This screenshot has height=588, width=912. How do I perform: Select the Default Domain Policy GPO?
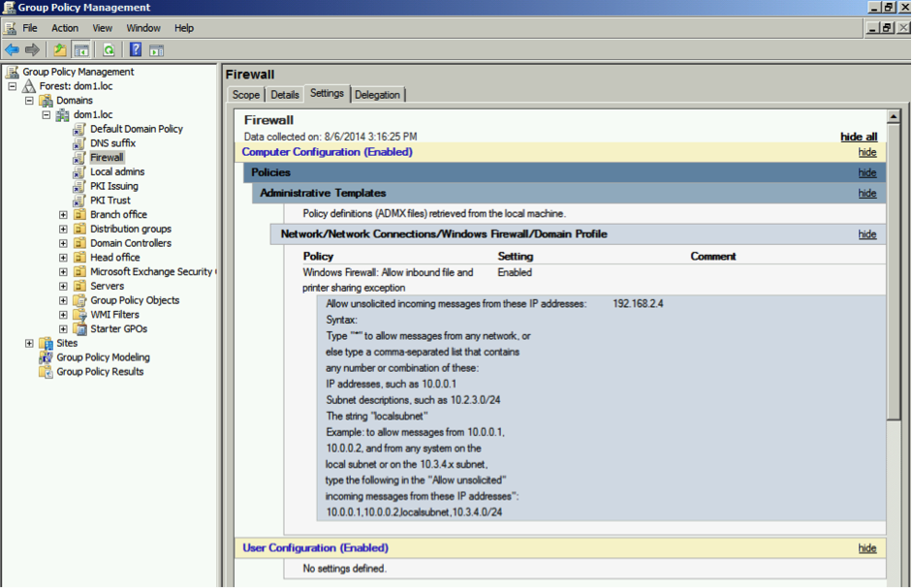click(x=136, y=129)
